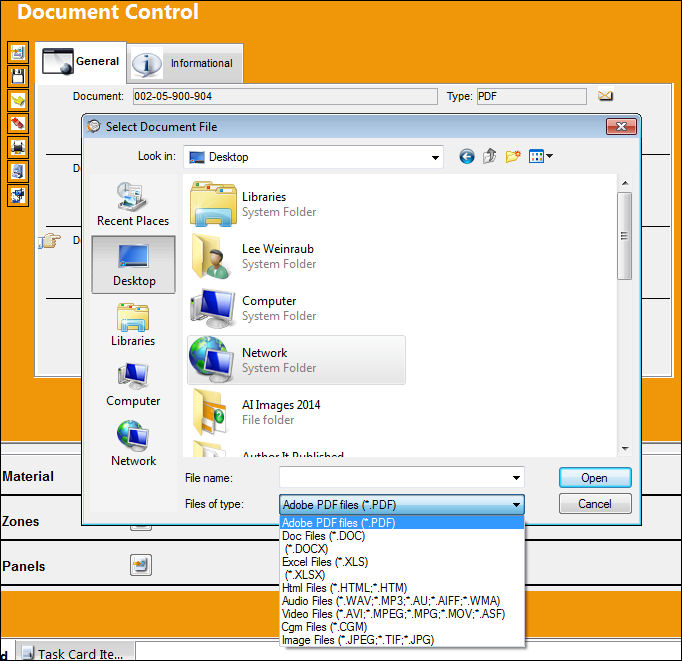This screenshot has width=682, height=661.
Task: Create a new folder icon
Action: (x=513, y=156)
